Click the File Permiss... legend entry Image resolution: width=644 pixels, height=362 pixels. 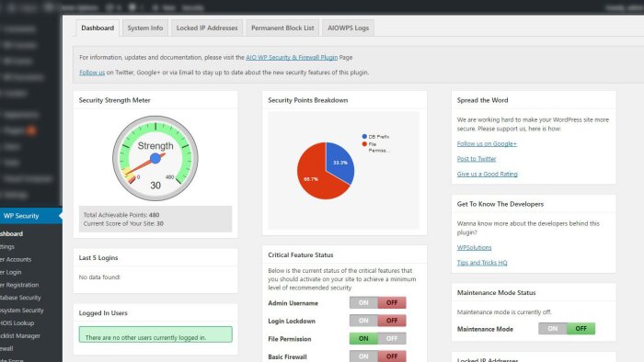point(375,147)
